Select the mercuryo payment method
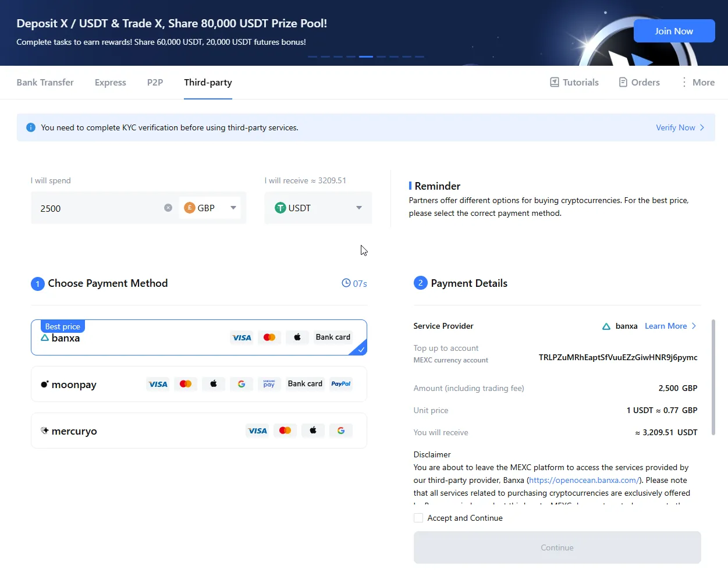The height and width of the screenshot is (576, 728). click(199, 431)
